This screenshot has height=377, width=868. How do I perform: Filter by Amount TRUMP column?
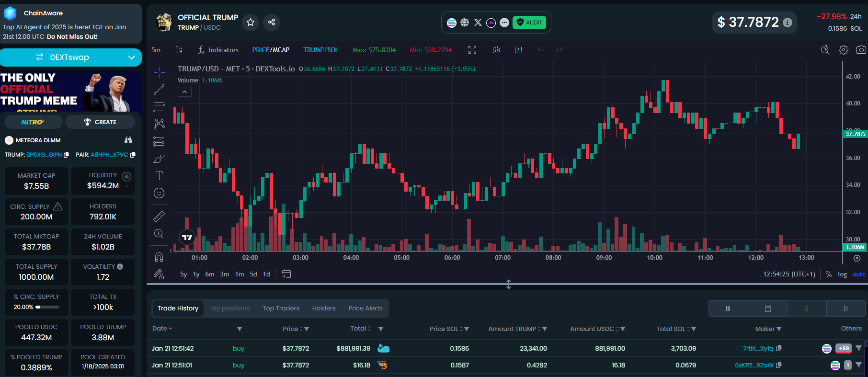pos(545,329)
